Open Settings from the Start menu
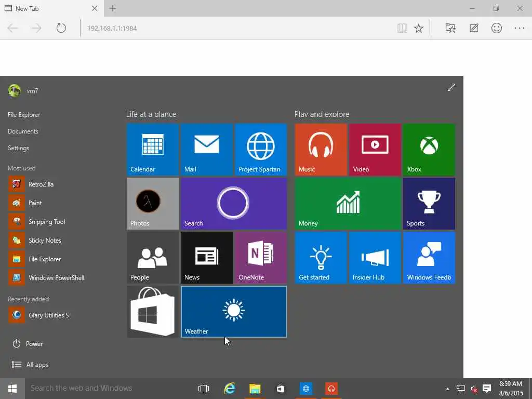532x399 pixels. pos(18,148)
